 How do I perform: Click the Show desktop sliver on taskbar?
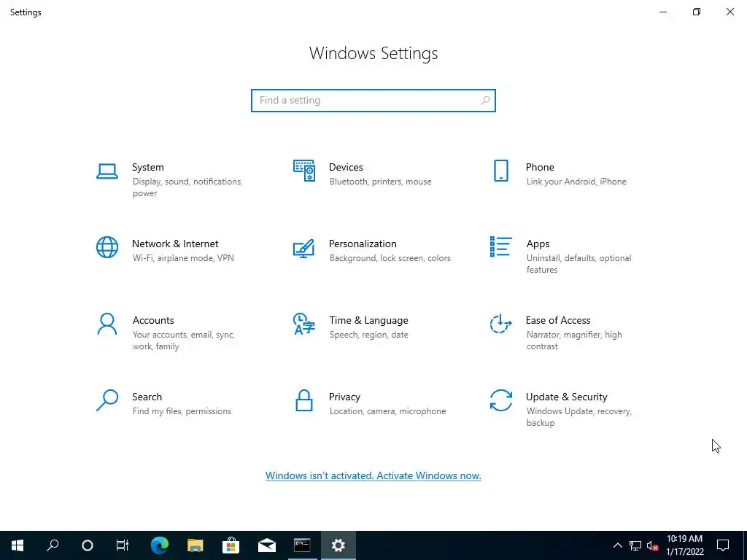(745, 545)
